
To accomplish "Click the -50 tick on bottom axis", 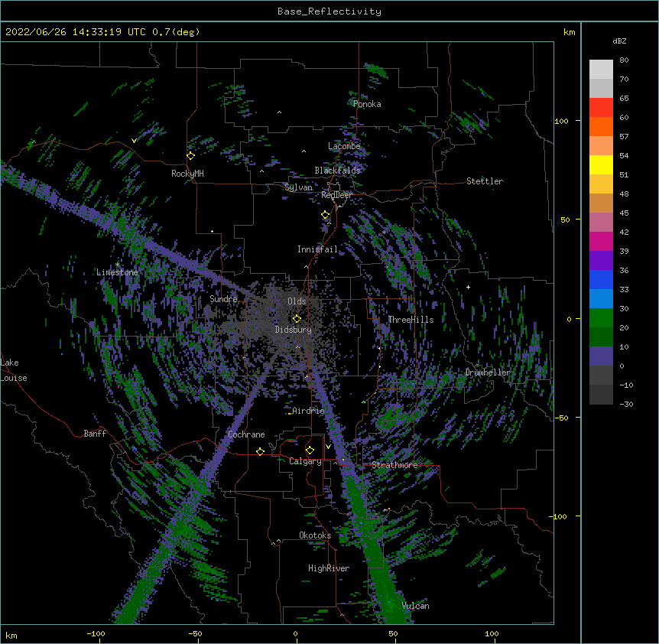I will point(195,633).
